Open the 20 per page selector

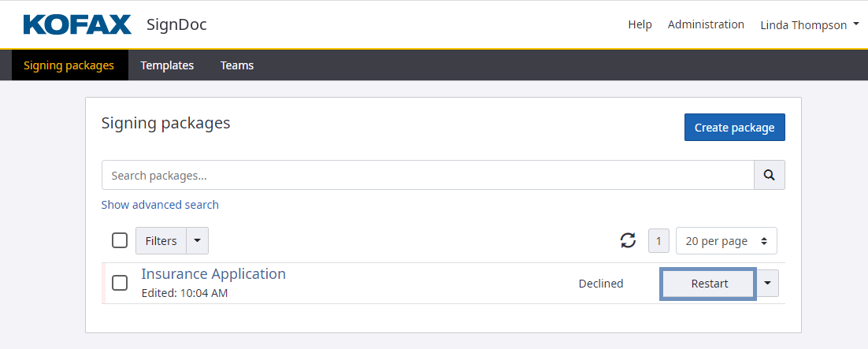point(726,241)
